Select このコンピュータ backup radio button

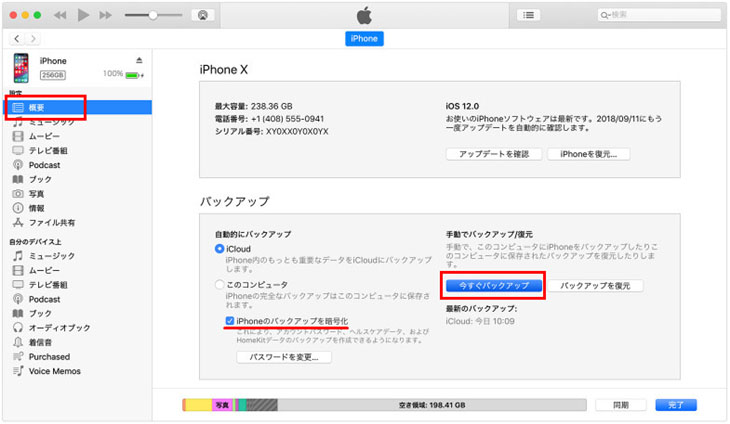[x=219, y=284]
